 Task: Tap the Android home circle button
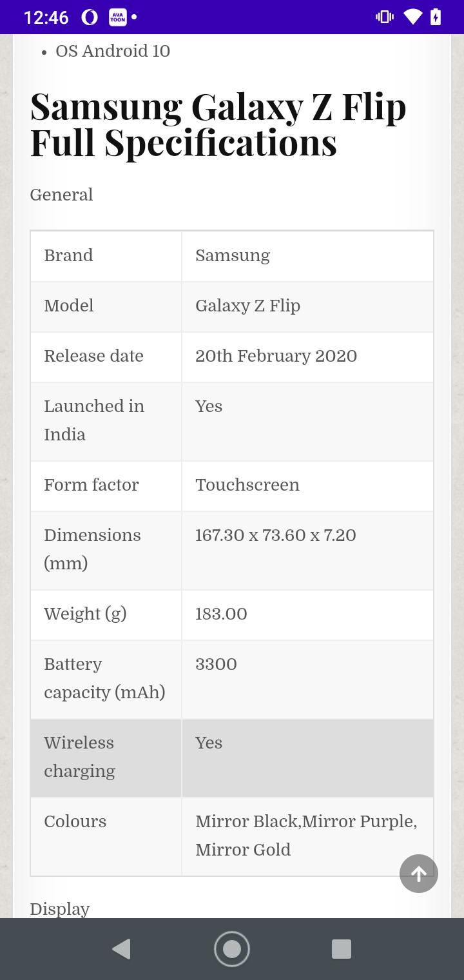click(x=232, y=949)
